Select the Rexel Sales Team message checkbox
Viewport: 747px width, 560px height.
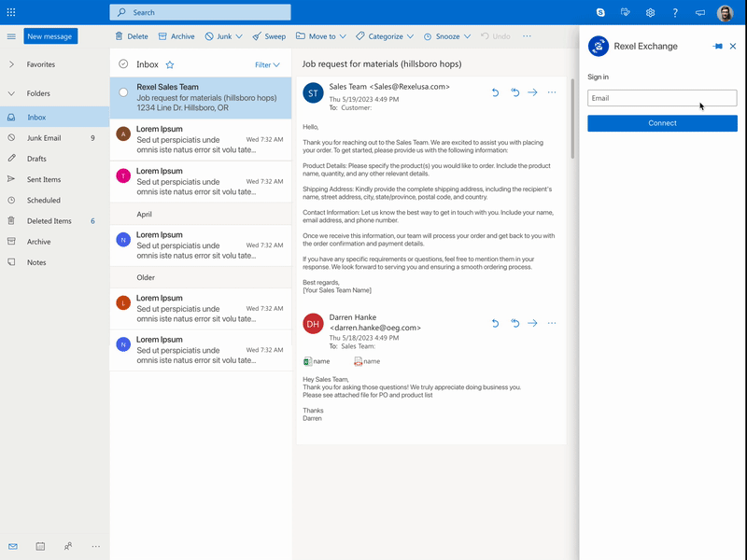(x=123, y=92)
